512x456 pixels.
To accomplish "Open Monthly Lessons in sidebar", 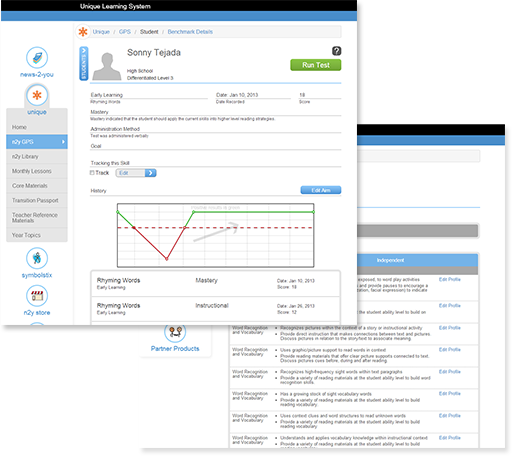I will click(x=37, y=171).
